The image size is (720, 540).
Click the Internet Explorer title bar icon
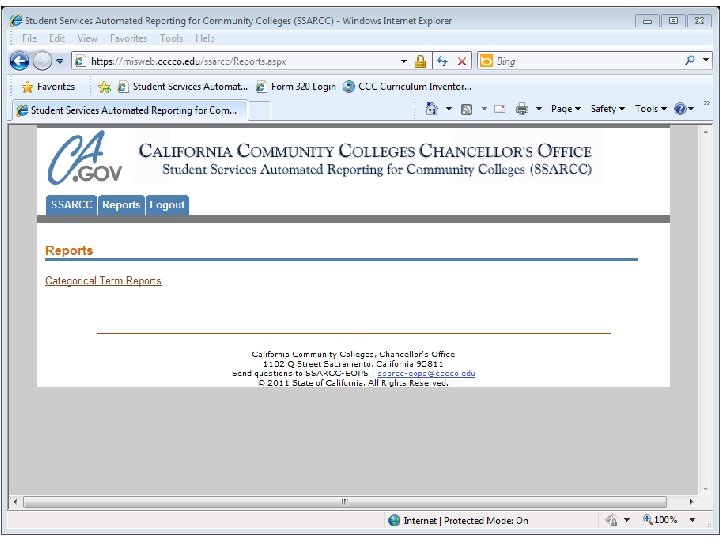pos(16,21)
